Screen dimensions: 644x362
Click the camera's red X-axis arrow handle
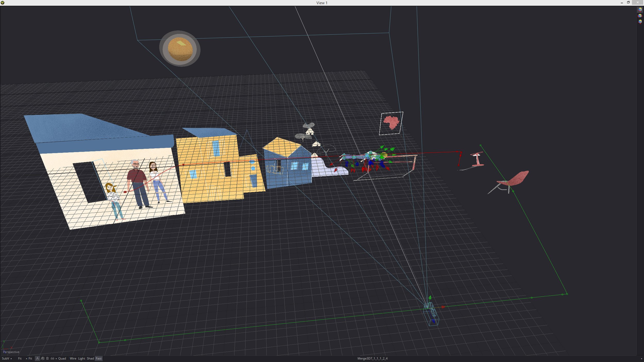[x=443, y=307]
